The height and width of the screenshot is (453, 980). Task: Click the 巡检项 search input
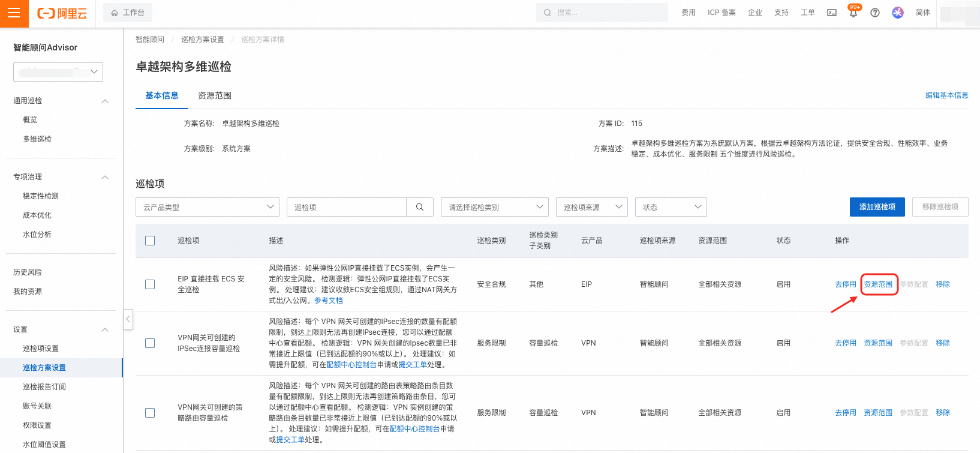tap(347, 207)
